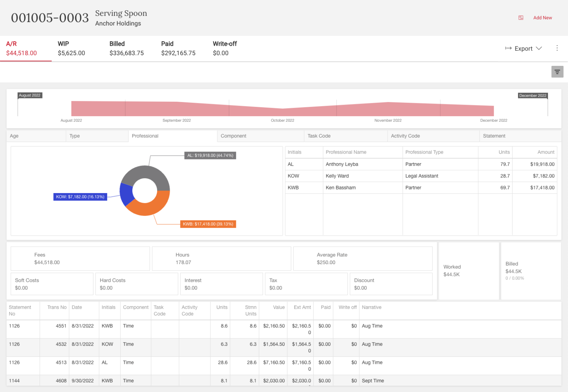Click the Export arrow icon

click(508, 48)
